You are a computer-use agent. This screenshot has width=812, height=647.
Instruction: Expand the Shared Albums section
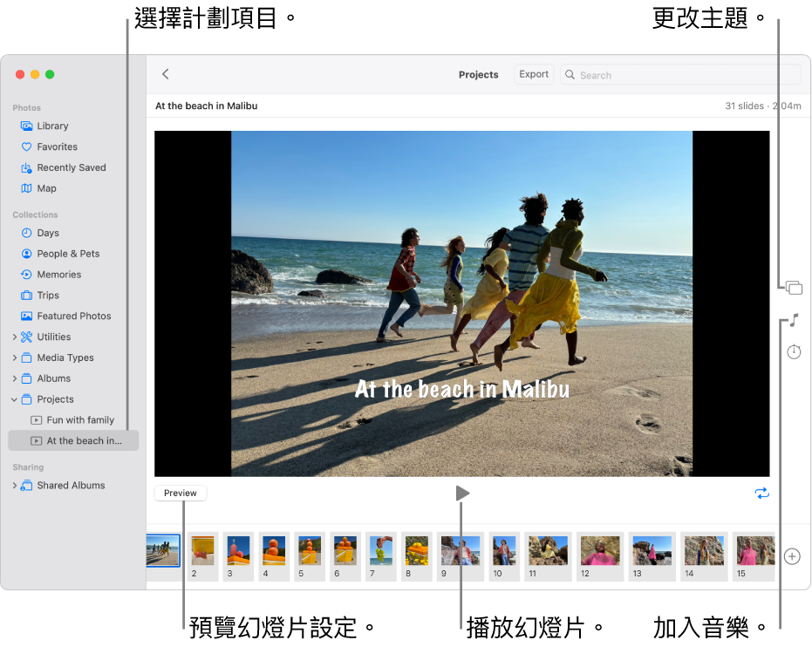[x=15, y=486]
